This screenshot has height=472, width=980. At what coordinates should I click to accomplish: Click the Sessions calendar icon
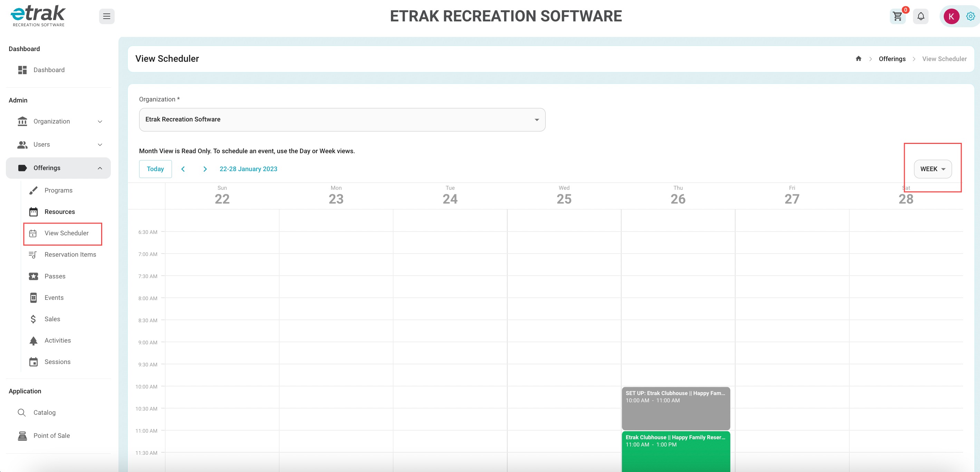[33, 362]
